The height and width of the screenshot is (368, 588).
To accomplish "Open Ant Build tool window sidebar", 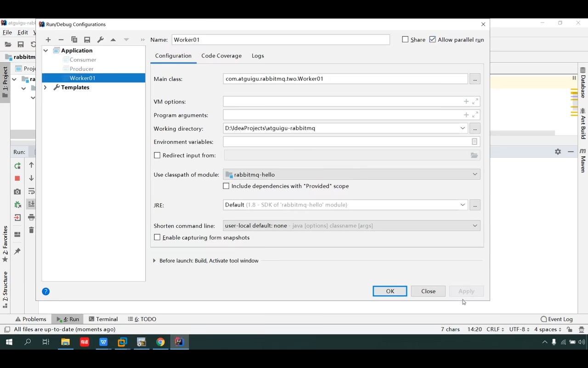I will tap(583, 124).
